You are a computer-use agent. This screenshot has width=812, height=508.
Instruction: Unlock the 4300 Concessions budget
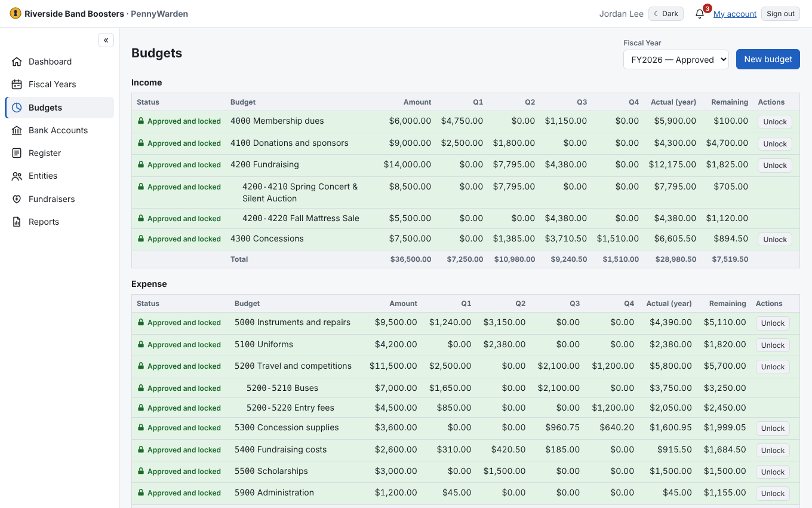pos(775,240)
